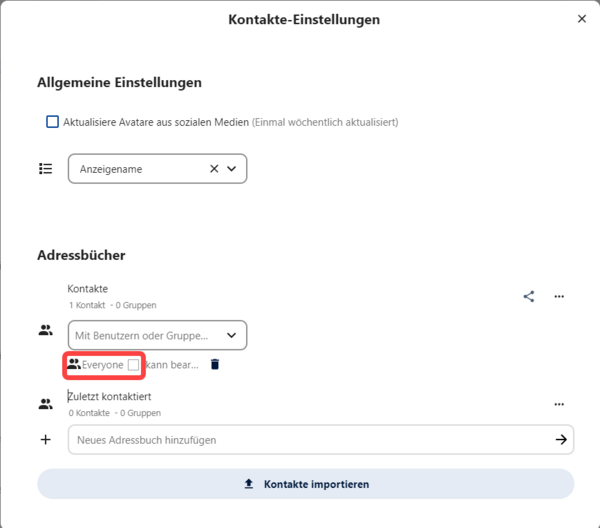Toggle the Everyone 'kann bearbeiten' checkbox
The width and height of the screenshot is (600, 528).
point(134,365)
